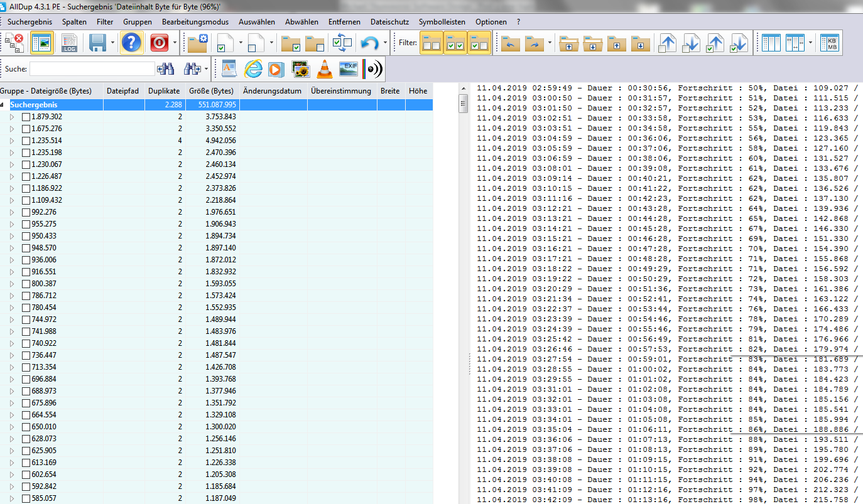The width and height of the screenshot is (863, 504).
Task: Open the Bearbeitungsmodus menu
Action: (x=195, y=22)
